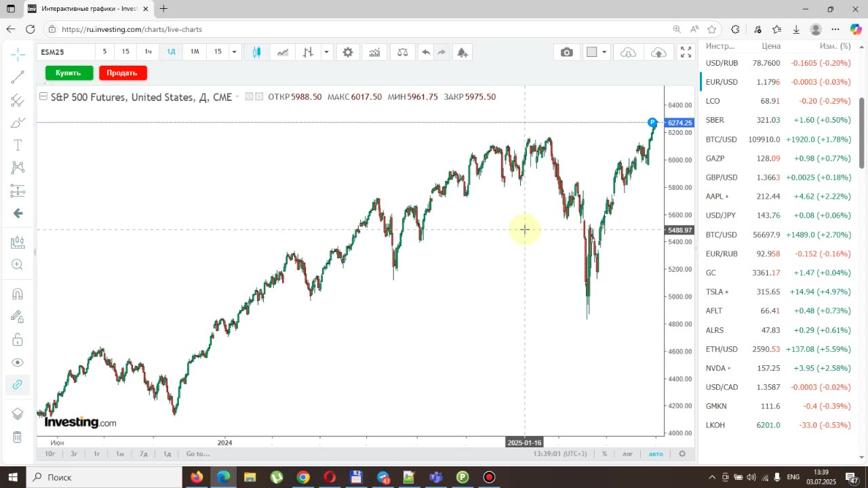Toggle the drawings sync link icon
Screen dimensions: 868x488
click(18, 384)
